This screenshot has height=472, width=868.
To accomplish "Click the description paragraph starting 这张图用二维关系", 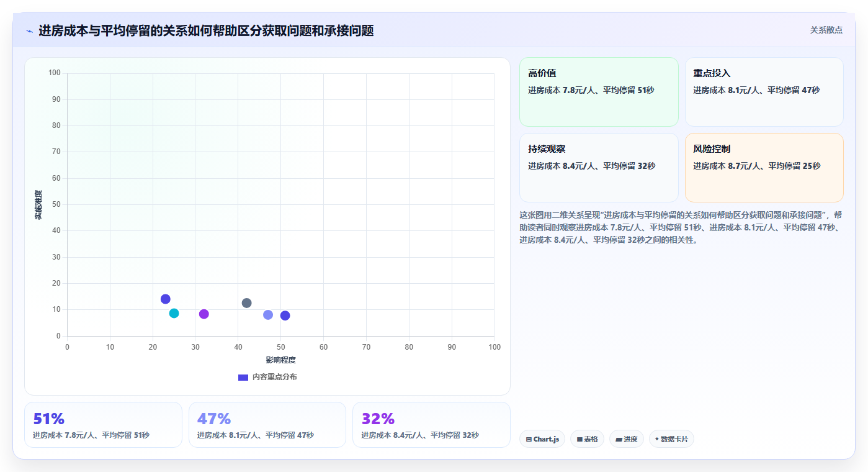I will click(681, 227).
